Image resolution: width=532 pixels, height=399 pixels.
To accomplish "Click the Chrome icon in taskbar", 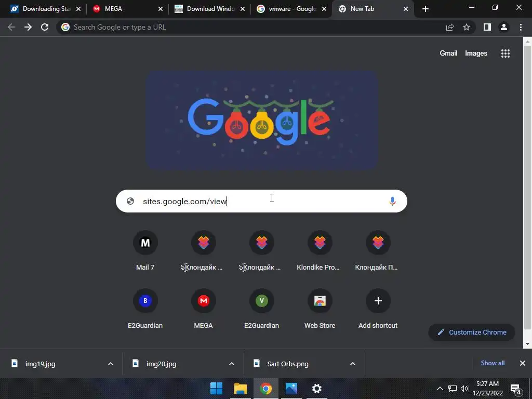I will (x=265, y=389).
